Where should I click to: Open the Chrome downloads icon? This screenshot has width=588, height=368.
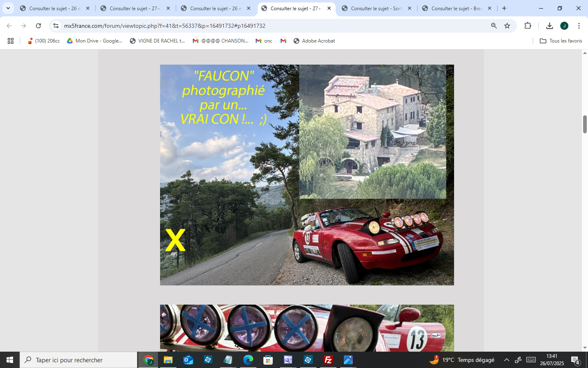[x=549, y=26]
